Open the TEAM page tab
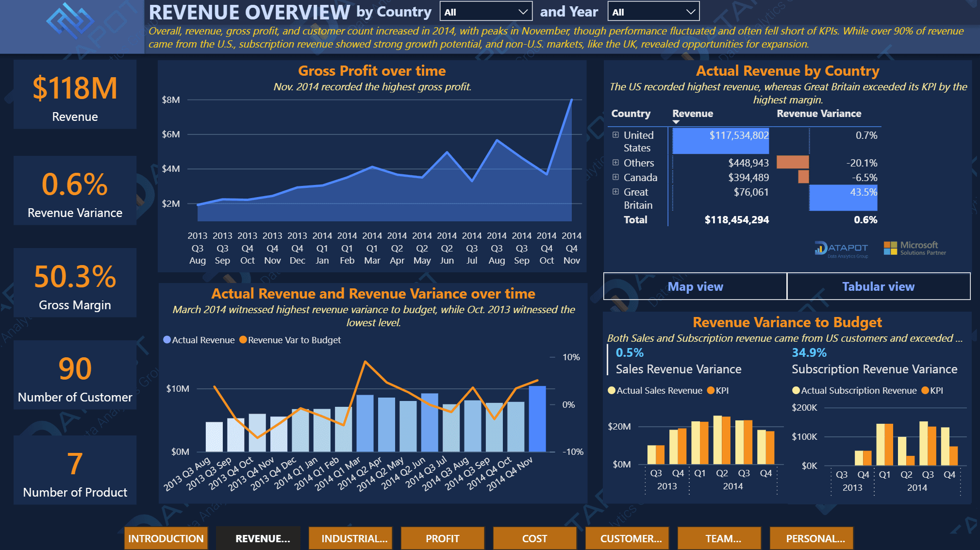This screenshot has width=980, height=550. pos(719,538)
